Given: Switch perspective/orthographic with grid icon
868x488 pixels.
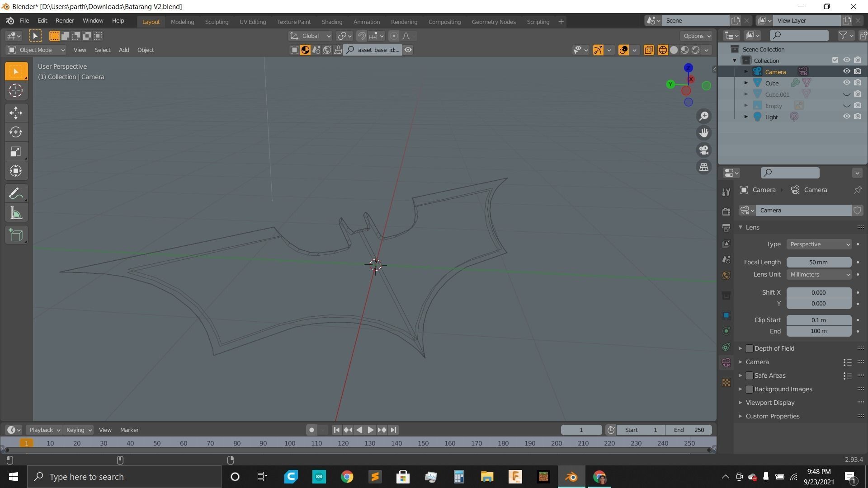Looking at the screenshot, I should (x=704, y=167).
